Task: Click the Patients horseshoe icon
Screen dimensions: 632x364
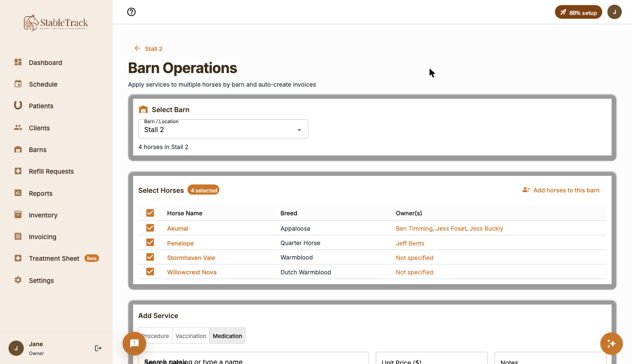Action: pyautogui.click(x=18, y=105)
